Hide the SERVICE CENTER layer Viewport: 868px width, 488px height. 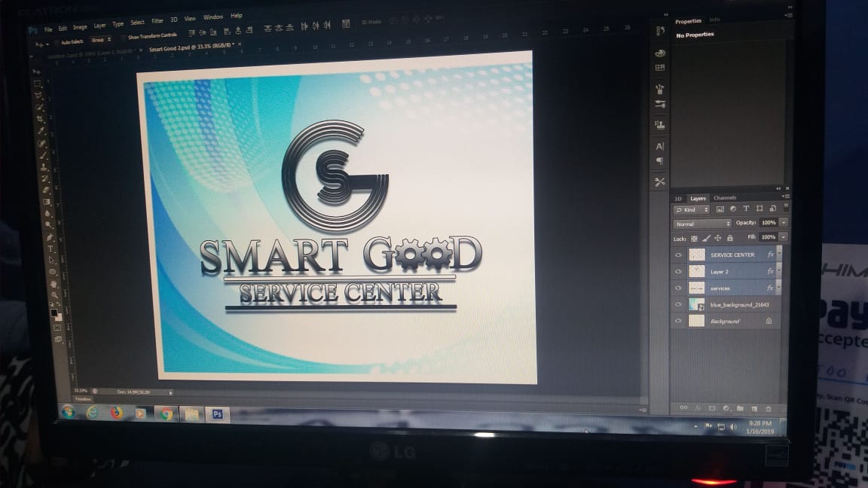(x=678, y=255)
